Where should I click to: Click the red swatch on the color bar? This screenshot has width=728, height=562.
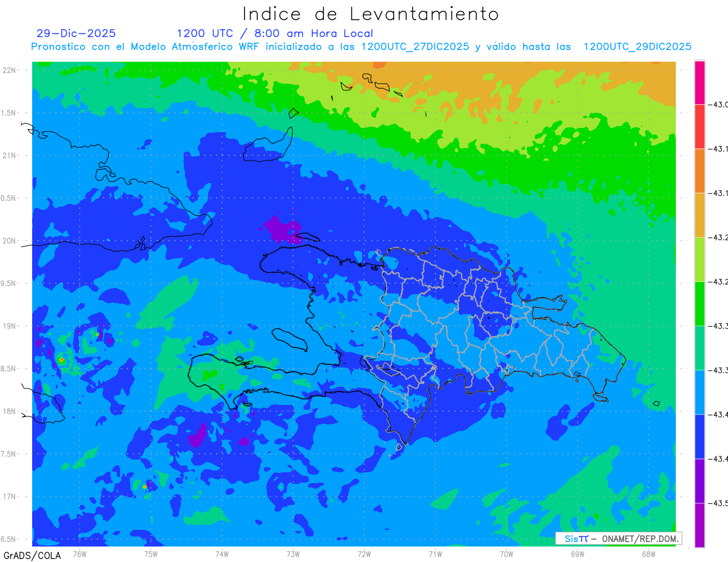click(x=699, y=127)
